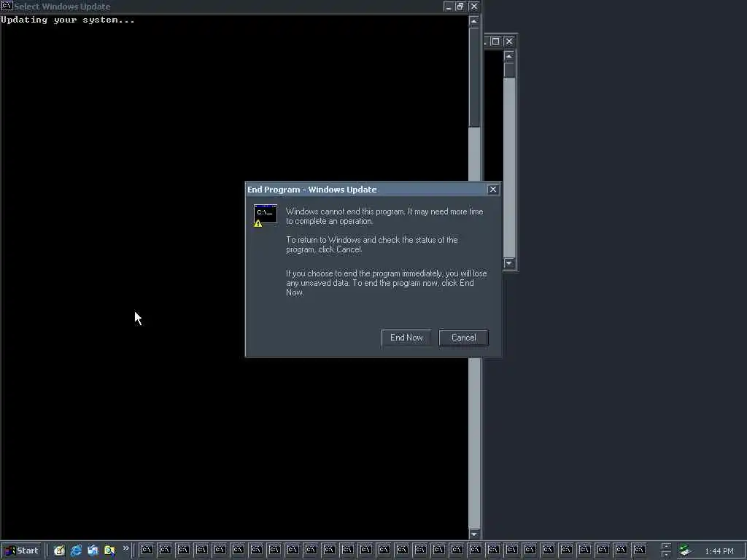This screenshot has height=560, width=747.
Task: Expand the quick launch overflow chevron
Action: pos(125,548)
